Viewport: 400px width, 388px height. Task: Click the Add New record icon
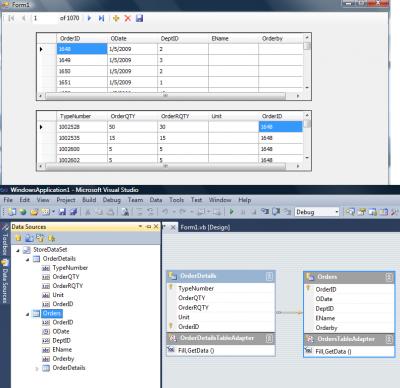pyautogui.click(x=116, y=18)
